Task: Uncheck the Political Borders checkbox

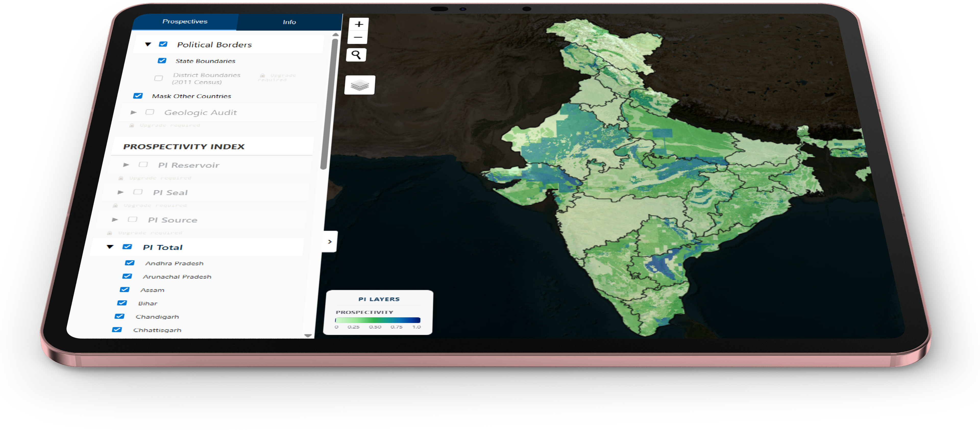Action: click(x=163, y=44)
